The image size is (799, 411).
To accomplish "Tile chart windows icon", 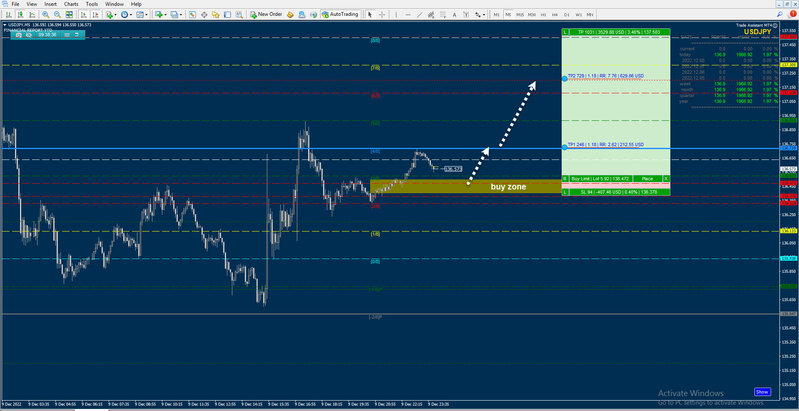I will [x=69, y=15].
